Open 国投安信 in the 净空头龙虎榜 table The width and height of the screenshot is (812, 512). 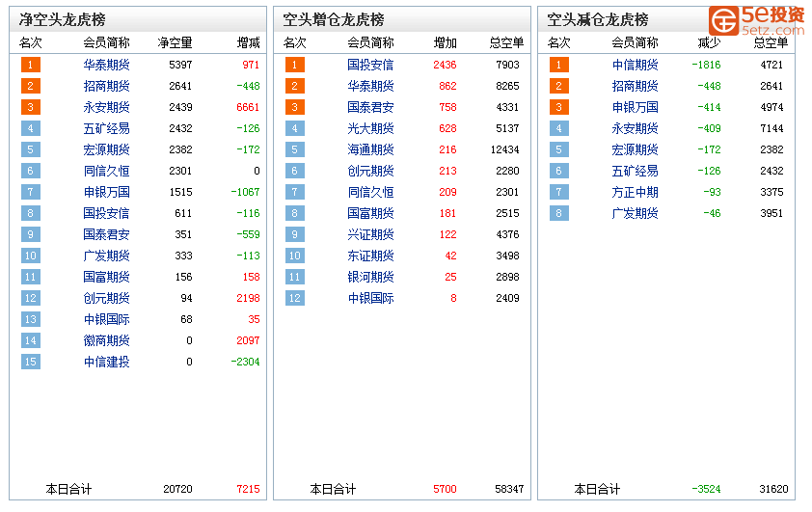tap(106, 213)
